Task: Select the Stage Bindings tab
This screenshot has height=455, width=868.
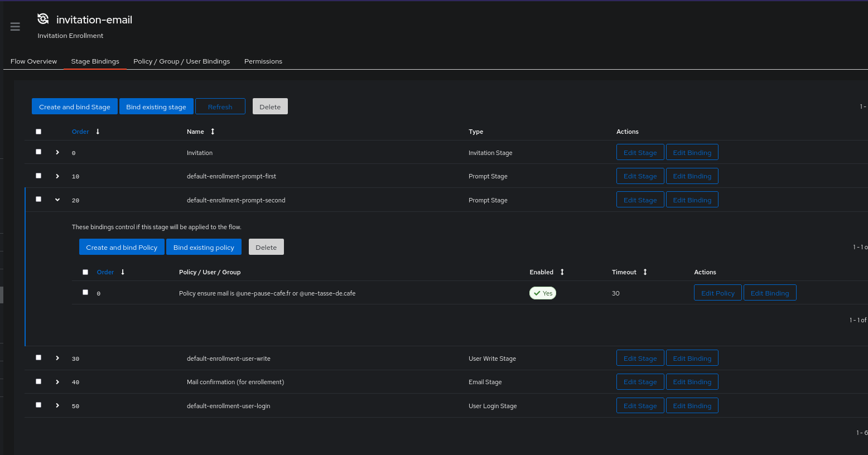Action: [x=95, y=61]
